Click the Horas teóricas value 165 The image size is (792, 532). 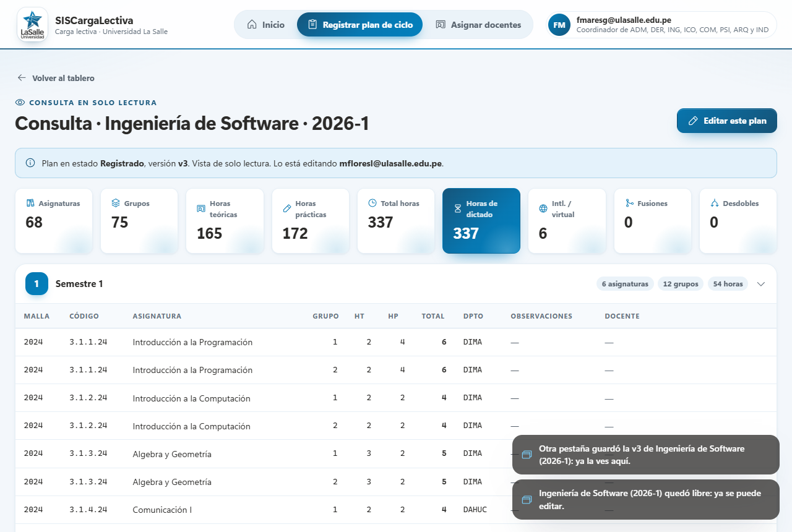click(x=209, y=233)
